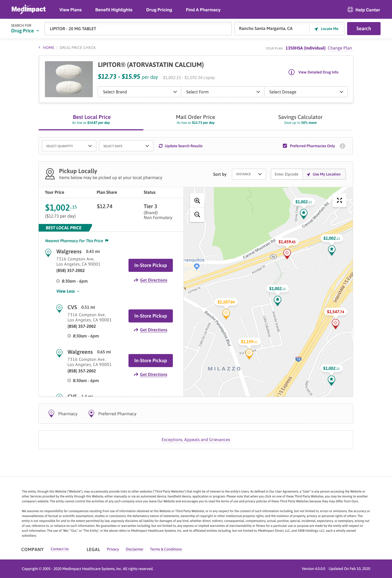Expand the map to fullscreen
Image resolution: width=392 pixels, height=578 pixels.
(339, 200)
